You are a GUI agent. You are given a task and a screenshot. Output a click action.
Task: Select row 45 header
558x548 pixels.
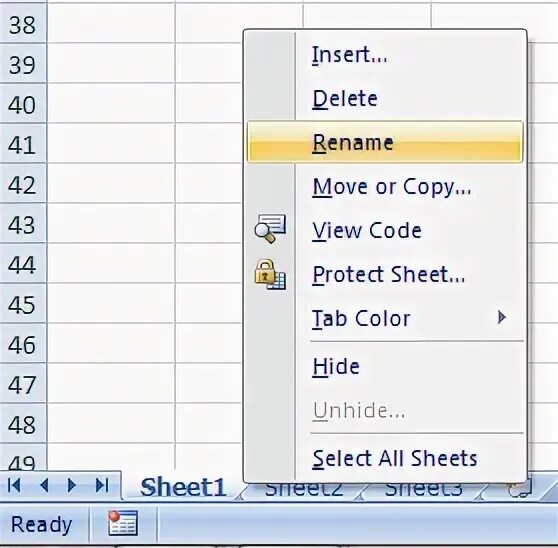coord(23,304)
